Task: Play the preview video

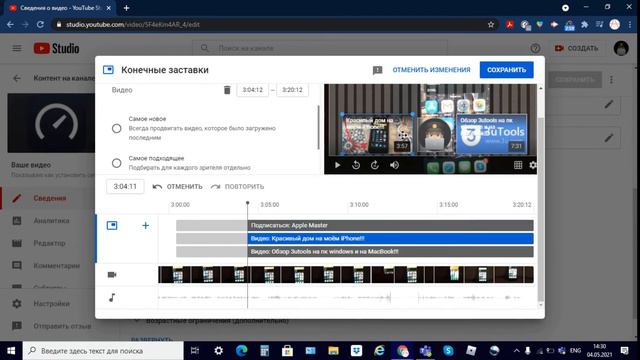Action: (337, 165)
